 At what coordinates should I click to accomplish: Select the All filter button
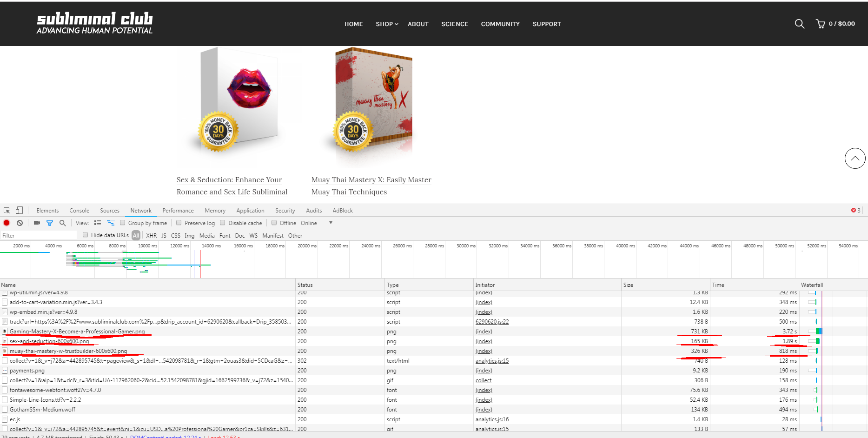(136, 236)
